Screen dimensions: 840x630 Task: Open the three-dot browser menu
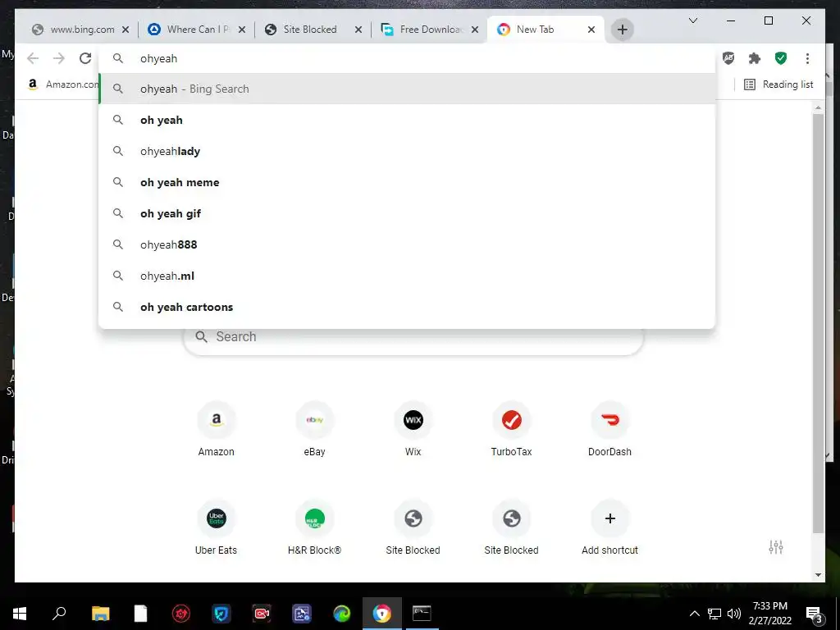pyautogui.click(x=807, y=58)
